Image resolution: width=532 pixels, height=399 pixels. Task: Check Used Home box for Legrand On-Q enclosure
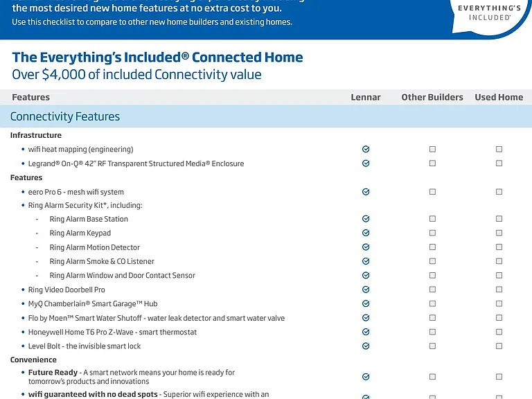[499, 163]
